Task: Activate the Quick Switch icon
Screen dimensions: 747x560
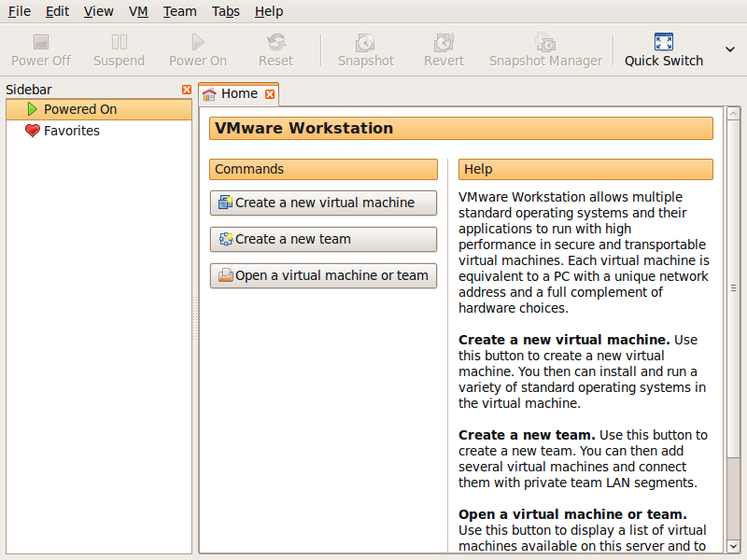Action: 664,42
